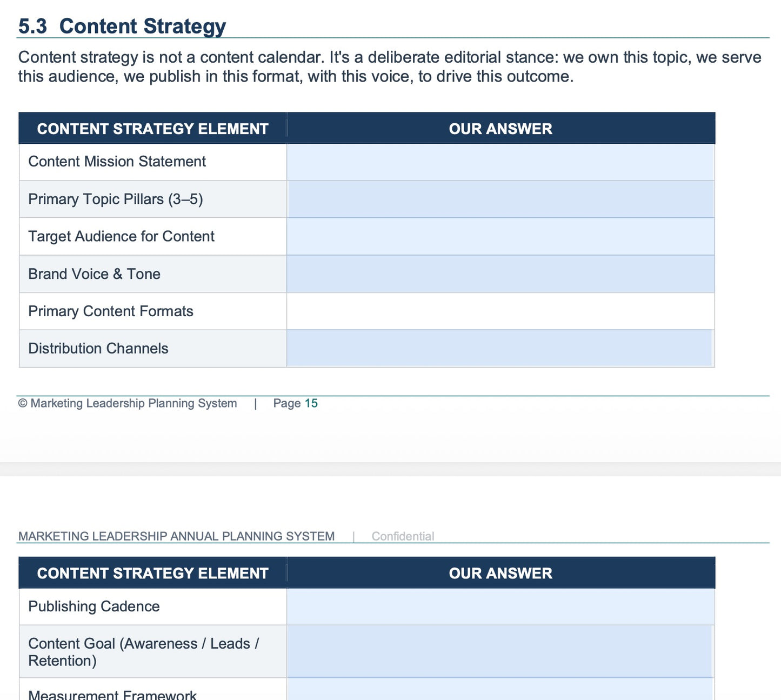This screenshot has height=700, width=781.
Task: Click the Target Audience for Content answer field
Action: [500, 236]
